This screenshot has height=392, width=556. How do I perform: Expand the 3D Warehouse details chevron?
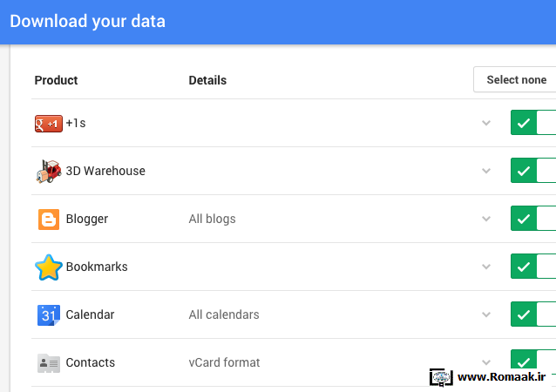(x=486, y=171)
